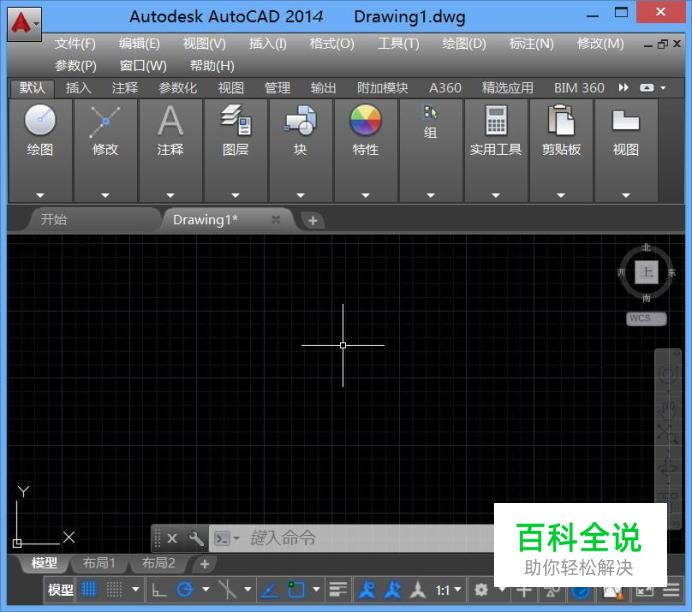The height and width of the screenshot is (612, 692).
Task: Toggle grid display in the status bar
Action: pos(89,590)
